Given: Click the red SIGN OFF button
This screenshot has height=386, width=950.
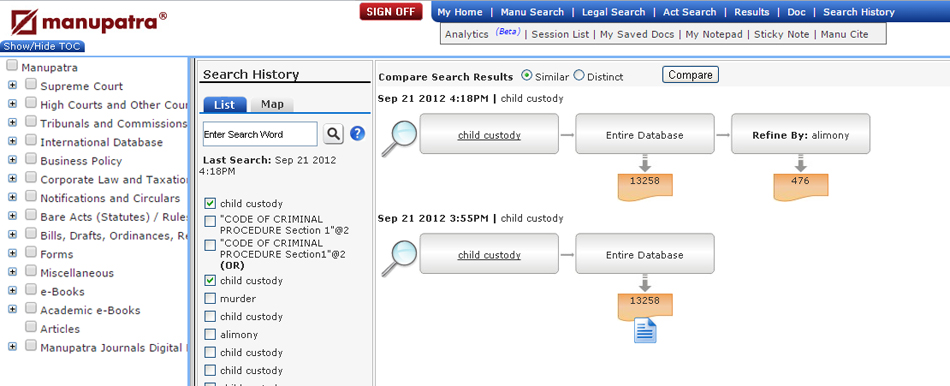Looking at the screenshot, I should pyautogui.click(x=391, y=12).
